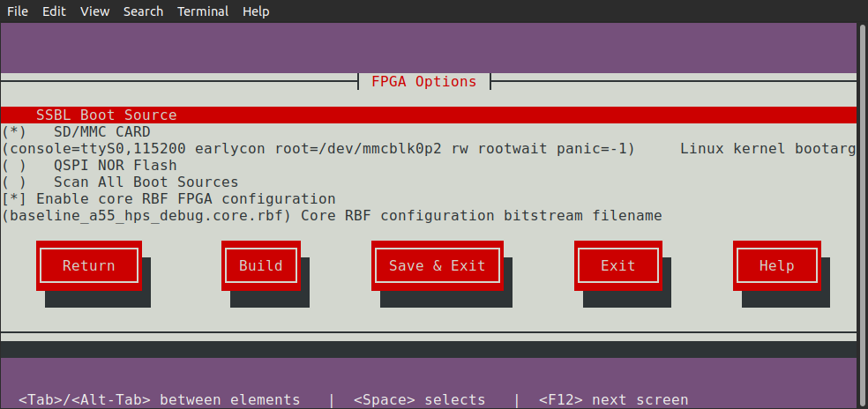This screenshot has width=868, height=409.
Task: Click the red Exit button
Action: (617, 265)
